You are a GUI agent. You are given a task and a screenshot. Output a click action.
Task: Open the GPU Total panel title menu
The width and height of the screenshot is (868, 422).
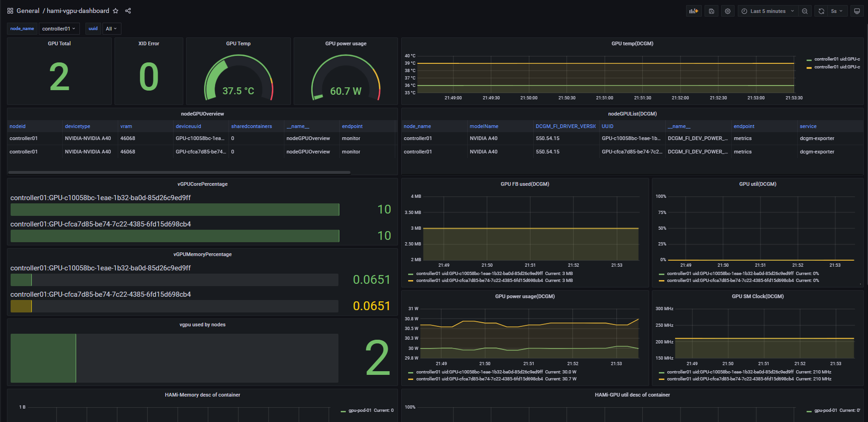59,43
